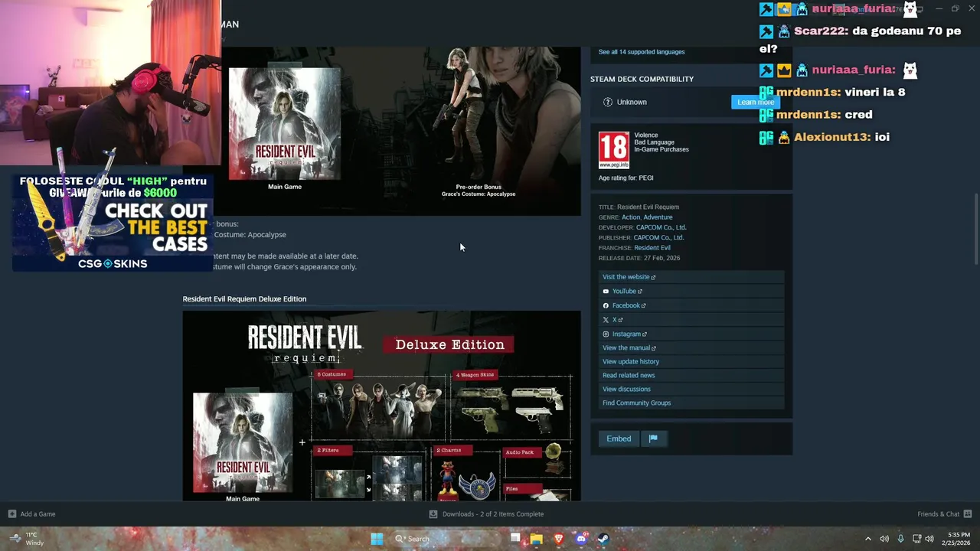Click Read related news
The image size is (980, 551).
[x=629, y=376]
